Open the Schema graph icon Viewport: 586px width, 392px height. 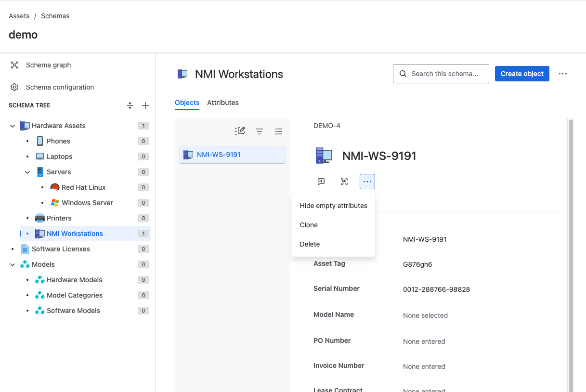[x=14, y=65]
